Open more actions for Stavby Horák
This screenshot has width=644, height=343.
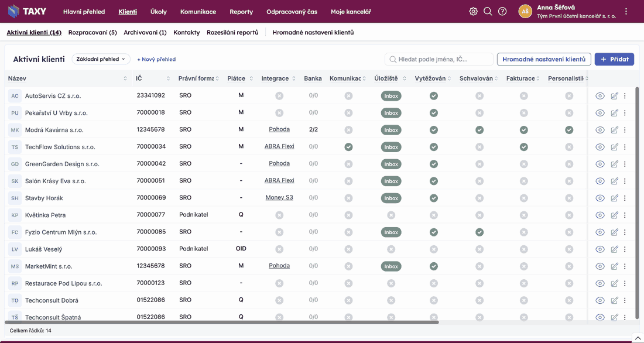625,198
